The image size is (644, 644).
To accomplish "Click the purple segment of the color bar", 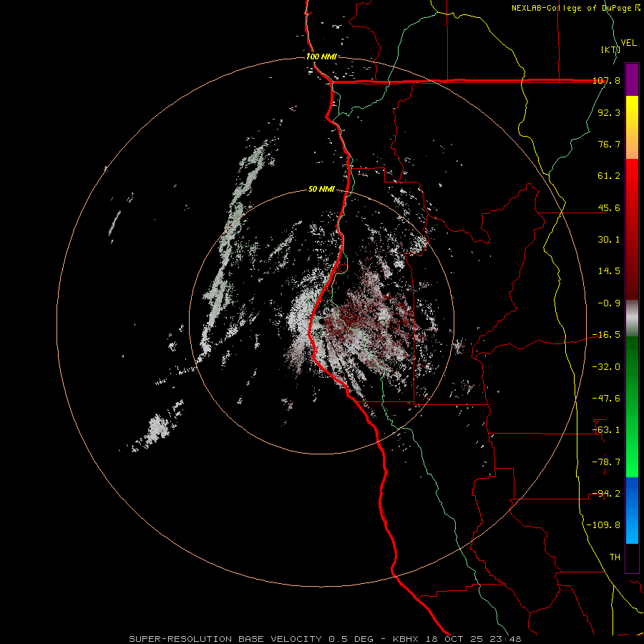I will [x=632, y=79].
